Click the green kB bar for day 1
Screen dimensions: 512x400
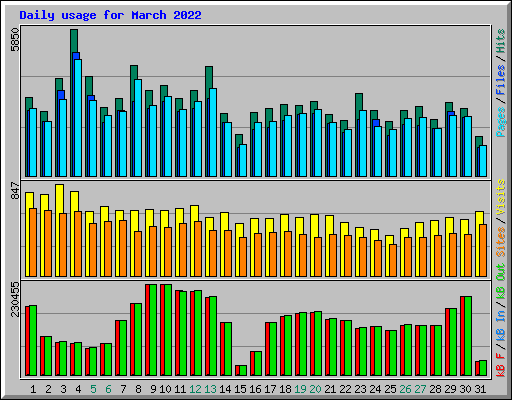click(x=33, y=341)
